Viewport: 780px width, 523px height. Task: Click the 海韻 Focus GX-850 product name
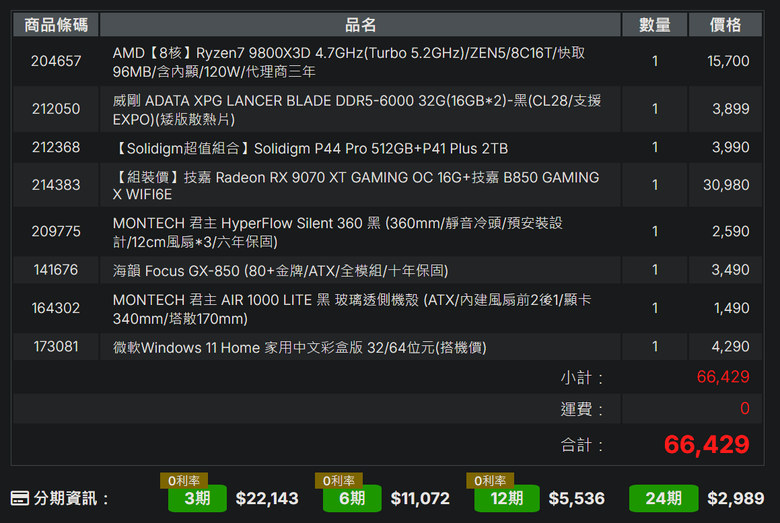(281, 271)
